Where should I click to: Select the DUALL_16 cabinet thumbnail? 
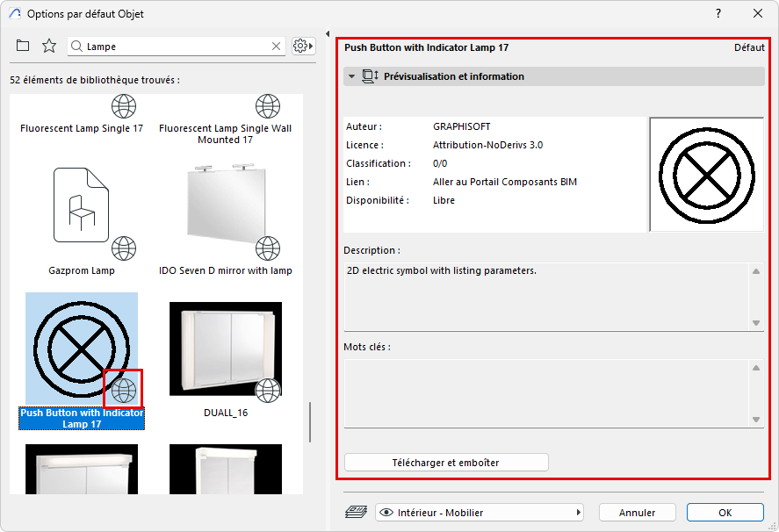click(x=226, y=349)
